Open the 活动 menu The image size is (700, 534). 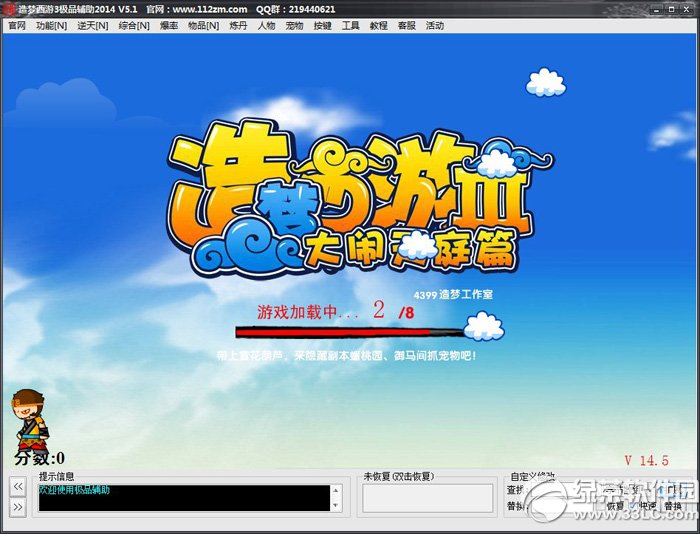(435, 26)
